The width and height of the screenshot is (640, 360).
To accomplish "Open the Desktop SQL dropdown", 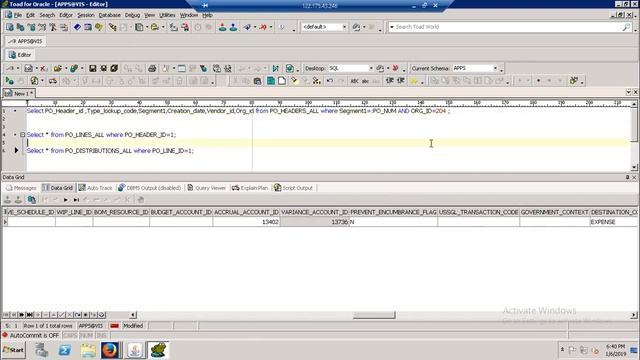I will point(371,69).
